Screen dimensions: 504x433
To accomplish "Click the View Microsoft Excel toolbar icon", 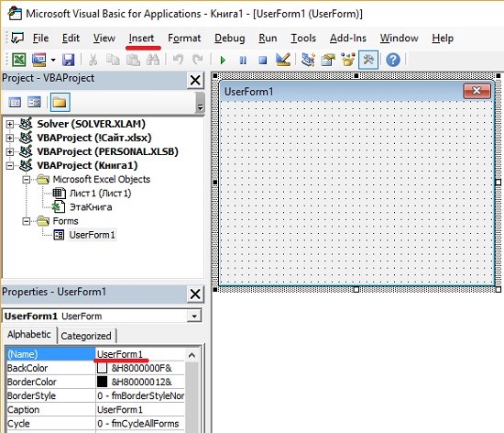I will pos(19,60).
